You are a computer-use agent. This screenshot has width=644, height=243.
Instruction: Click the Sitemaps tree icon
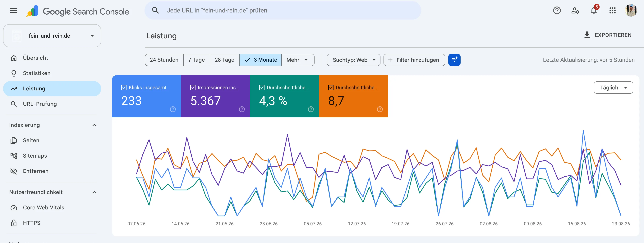pos(14,156)
